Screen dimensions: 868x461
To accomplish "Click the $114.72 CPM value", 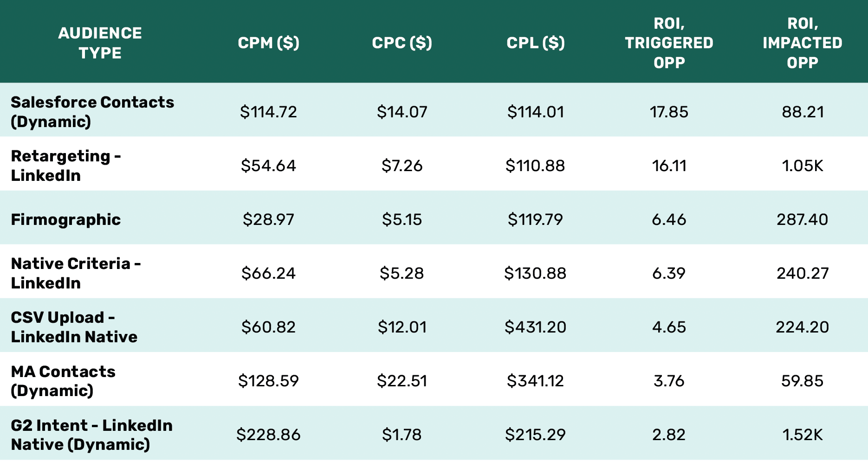I will [x=268, y=112].
